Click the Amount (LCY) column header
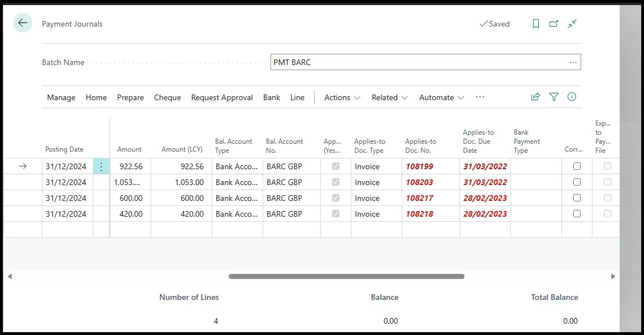 click(x=182, y=149)
